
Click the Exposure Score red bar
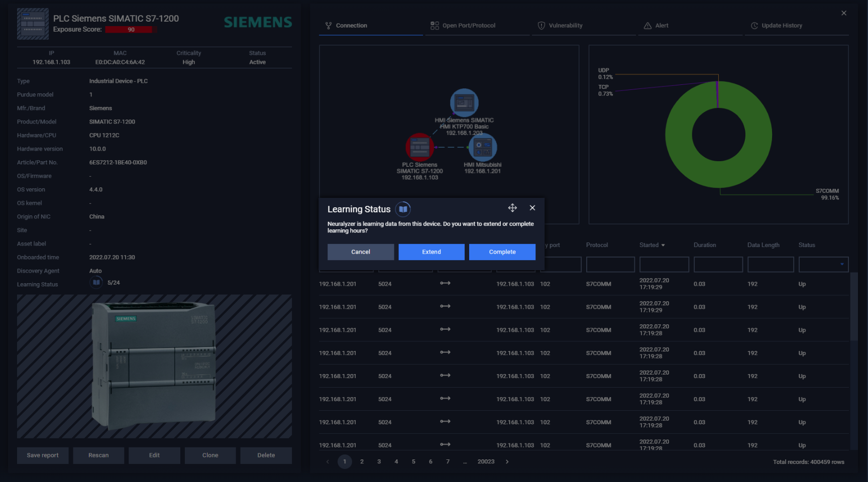[x=131, y=30]
